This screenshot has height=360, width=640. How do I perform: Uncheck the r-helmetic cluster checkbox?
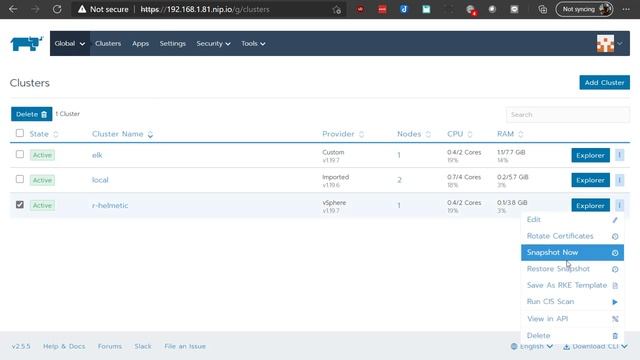[x=20, y=204]
